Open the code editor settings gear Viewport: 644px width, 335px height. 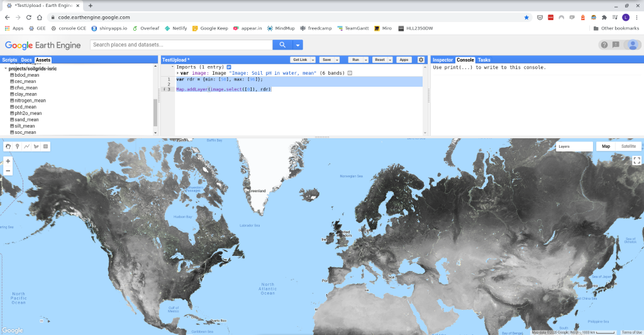(x=421, y=60)
